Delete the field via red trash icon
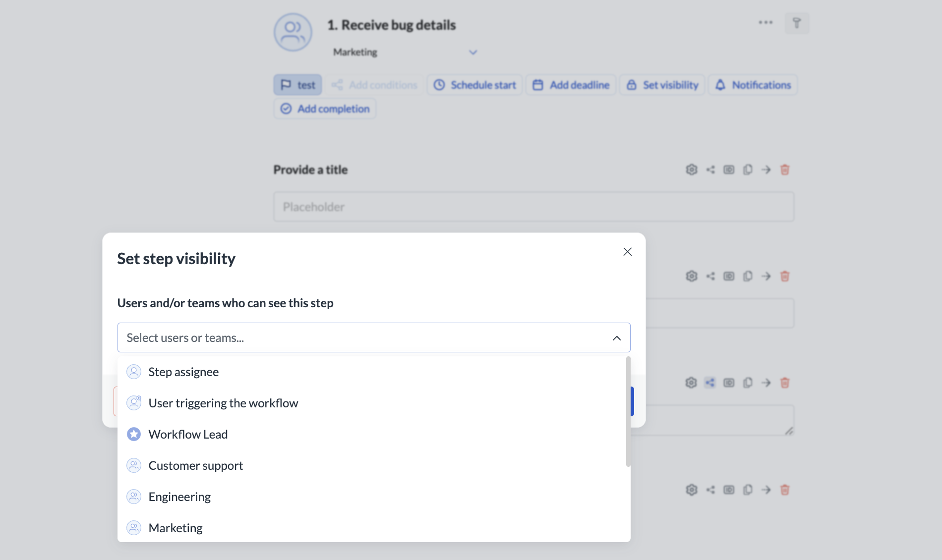 click(785, 169)
